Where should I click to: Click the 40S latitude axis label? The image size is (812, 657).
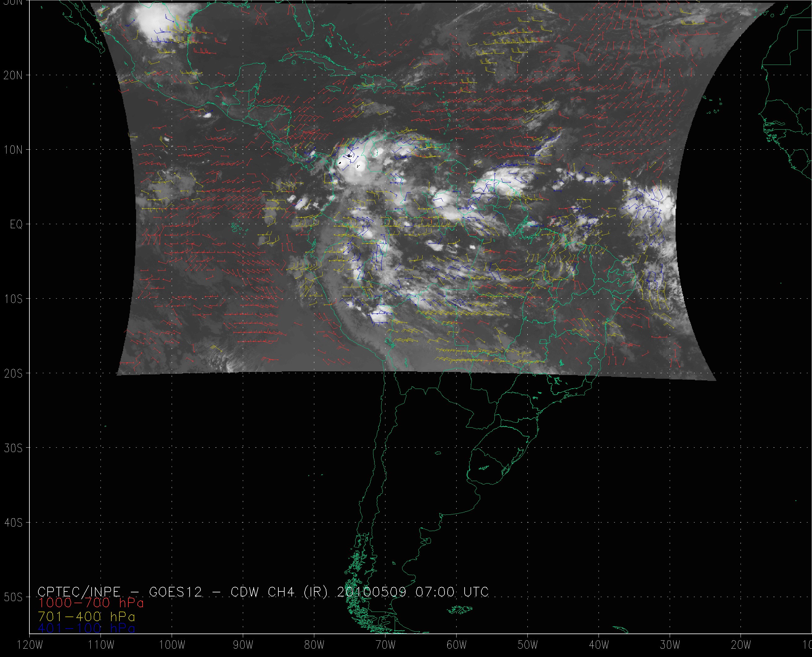pyautogui.click(x=13, y=523)
